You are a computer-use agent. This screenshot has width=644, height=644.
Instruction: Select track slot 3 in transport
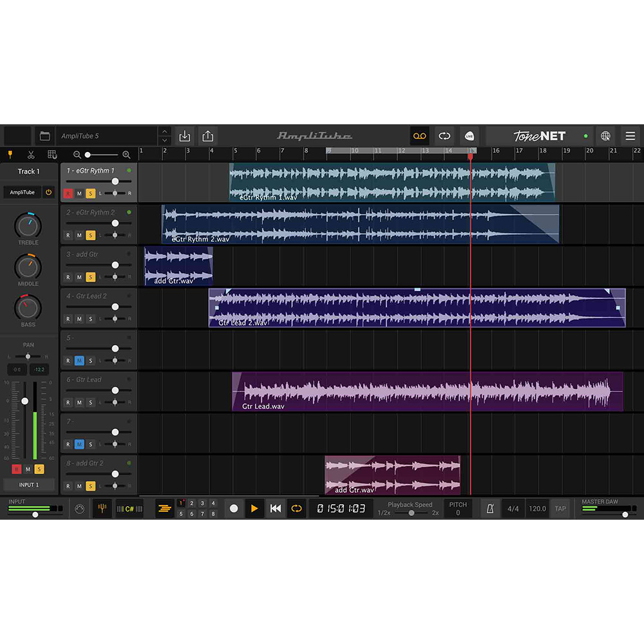click(x=202, y=503)
